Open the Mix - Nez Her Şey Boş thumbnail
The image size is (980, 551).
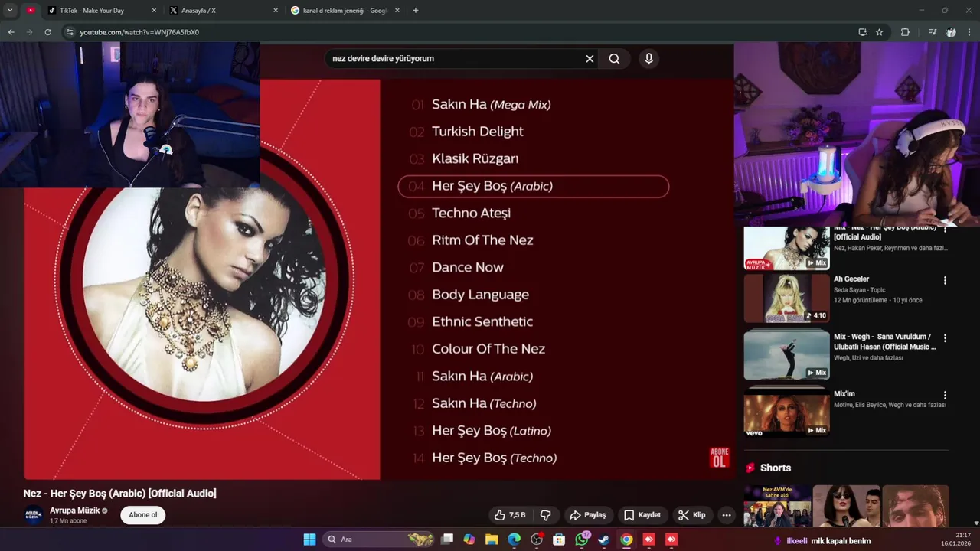click(x=786, y=249)
